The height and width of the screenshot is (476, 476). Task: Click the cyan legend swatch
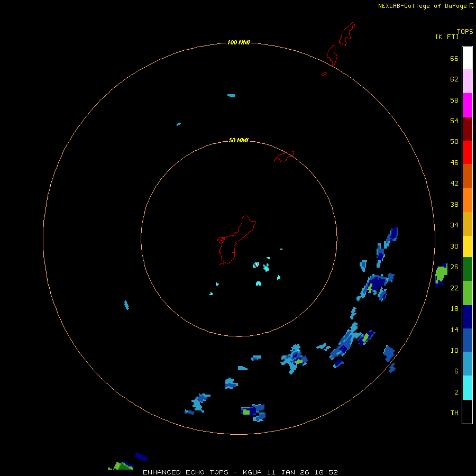(x=467, y=388)
